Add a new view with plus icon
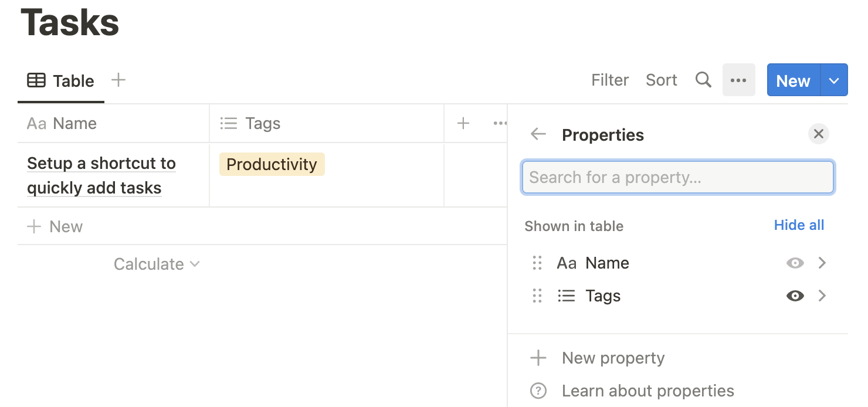This screenshot has height=407, width=868. pyautogui.click(x=118, y=80)
